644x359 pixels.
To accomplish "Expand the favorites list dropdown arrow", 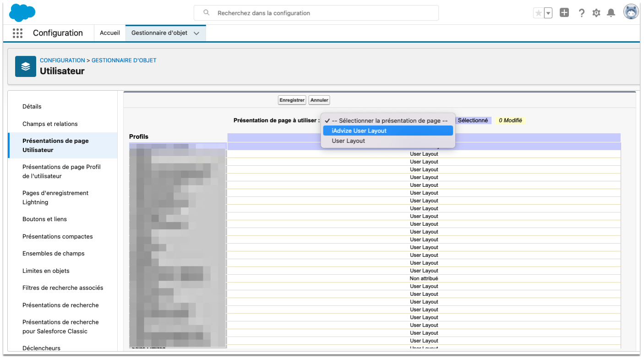I will (548, 13).
